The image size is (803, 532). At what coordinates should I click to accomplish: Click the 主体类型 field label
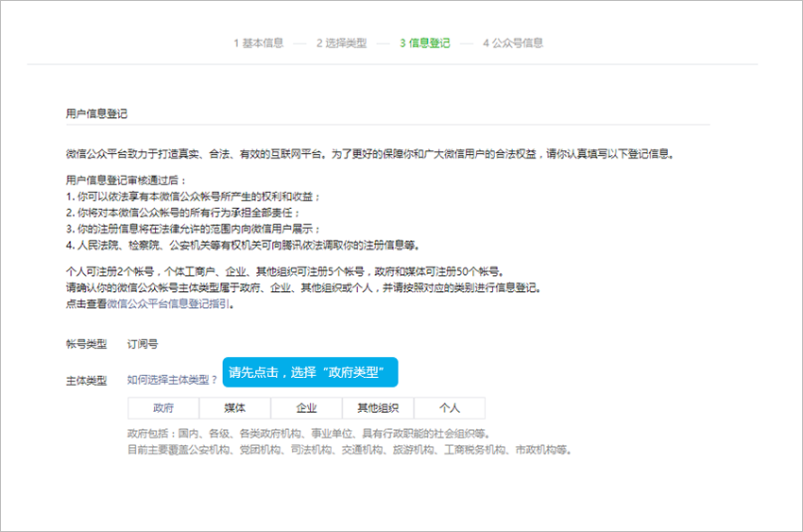click(87, 380)
